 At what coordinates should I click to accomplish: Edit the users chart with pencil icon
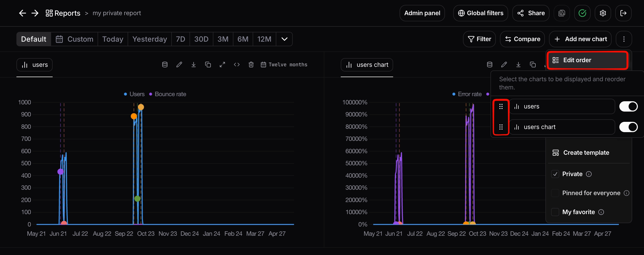click(x=179, y=65)
